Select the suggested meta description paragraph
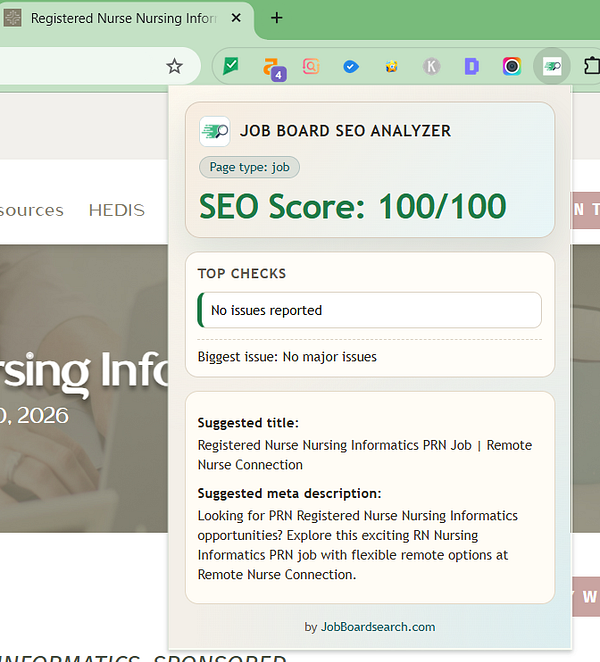 tap(358, 545)
